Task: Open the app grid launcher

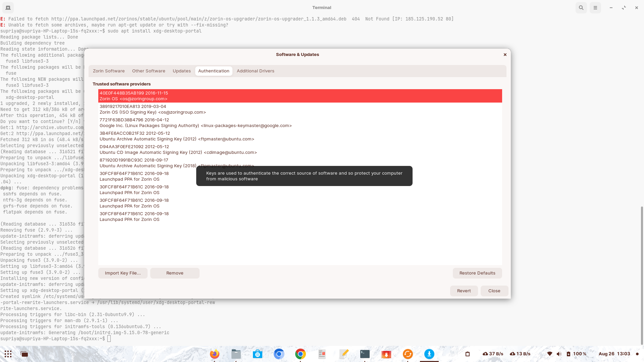Action: pyautogui.click(x=8, y=354)
